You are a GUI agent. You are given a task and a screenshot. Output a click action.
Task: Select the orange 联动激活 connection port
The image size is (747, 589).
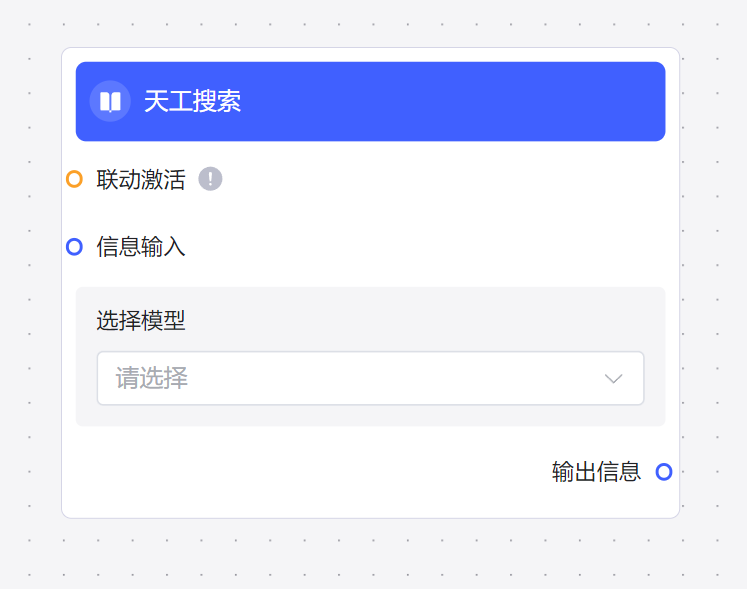pos(74,179)
